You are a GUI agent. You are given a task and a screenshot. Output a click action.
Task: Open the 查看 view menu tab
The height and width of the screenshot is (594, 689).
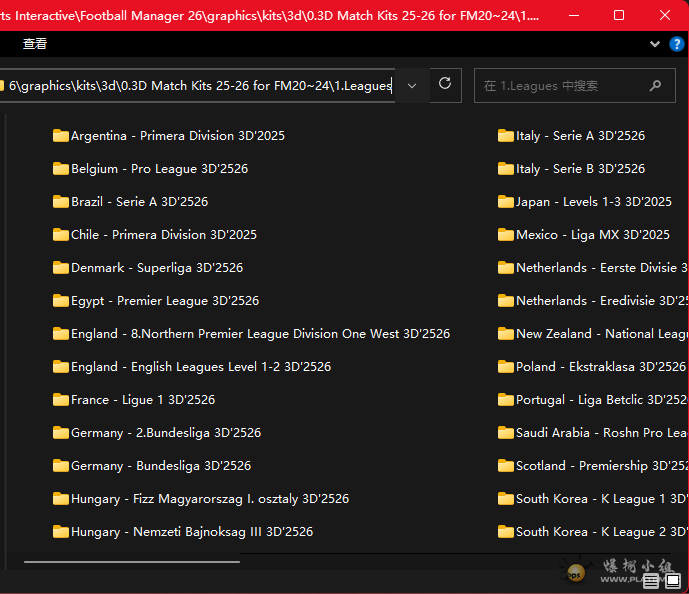[x=35, y=43]
